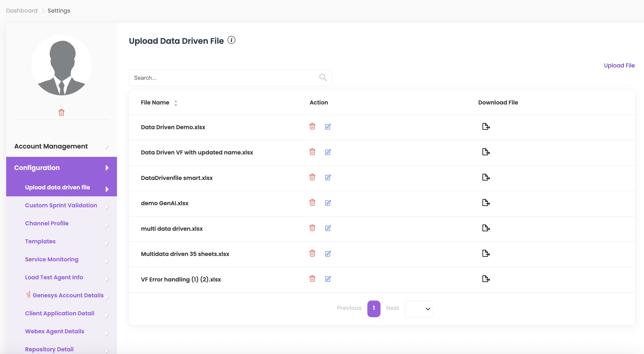This screenshot has width=644, height=354.
Task: Download the demo GenAI.xlsx file
Action: [x=486, y=203]
